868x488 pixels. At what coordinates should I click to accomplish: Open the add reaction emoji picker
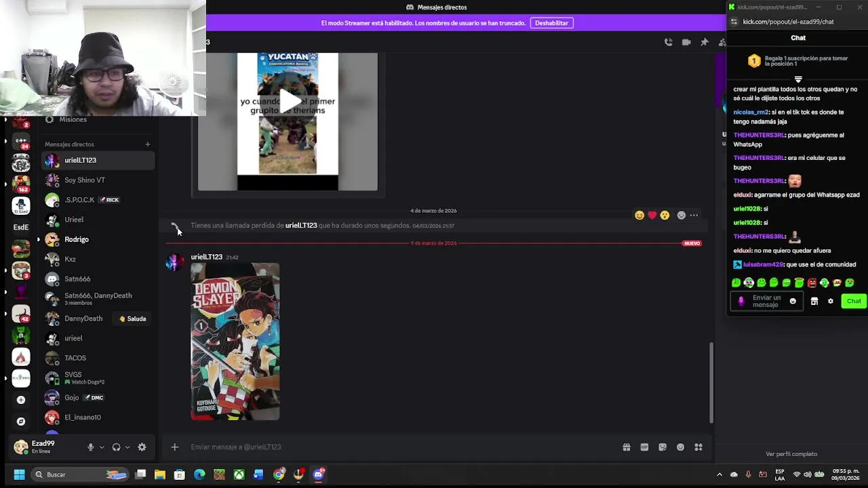click(x=682, y=216)
